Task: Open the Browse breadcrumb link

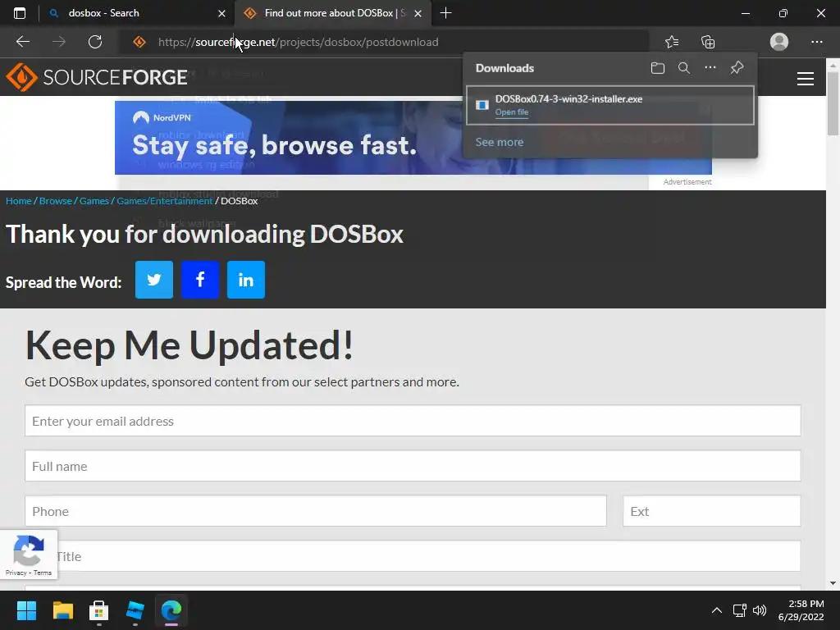Action: (56, 201)
